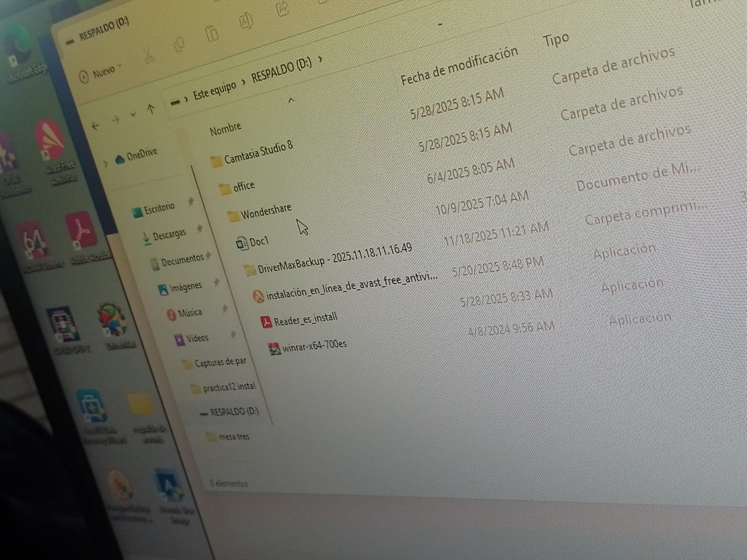The image size is (747, 560).
Task: Select the Doc1 Word document
Action: click(258, 242)
